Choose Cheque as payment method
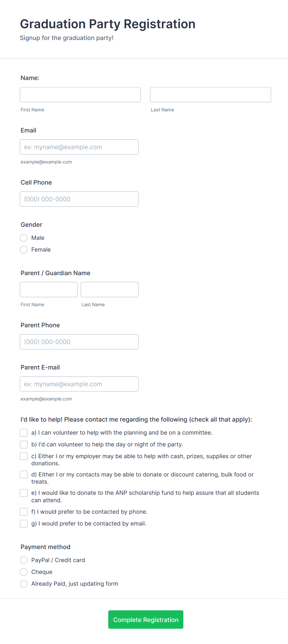This screenshot has height=644, width=288. 24,572
